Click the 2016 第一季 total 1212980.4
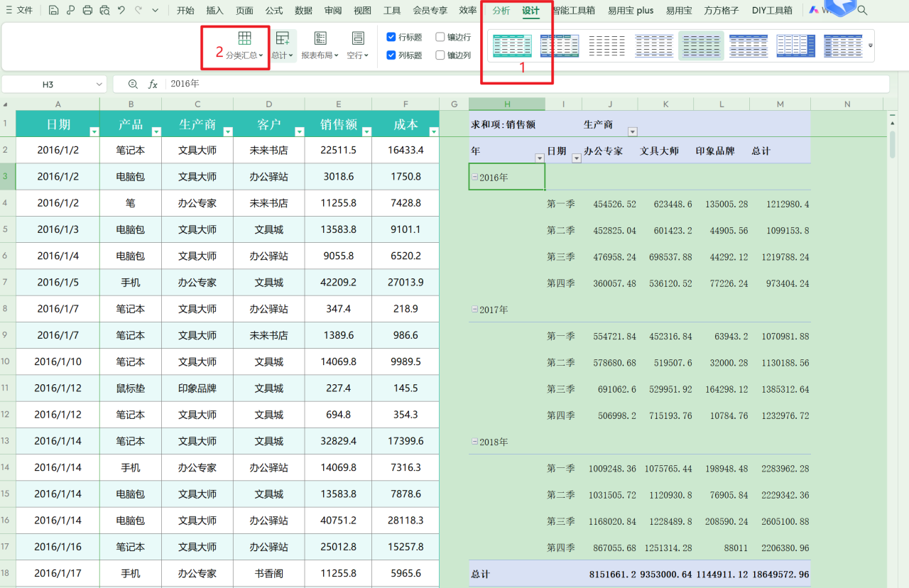This screenshot has width=909, height=588. tap(780, 204)
